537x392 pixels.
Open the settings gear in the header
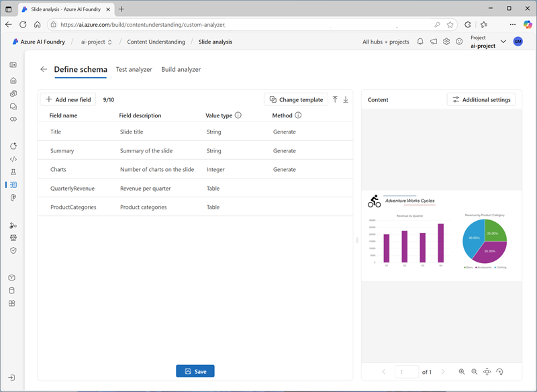pos(446,42)
